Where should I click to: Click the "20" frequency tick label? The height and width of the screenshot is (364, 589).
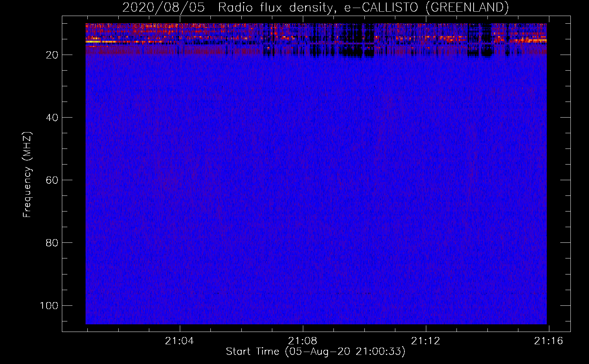click(x=52, y=55)
